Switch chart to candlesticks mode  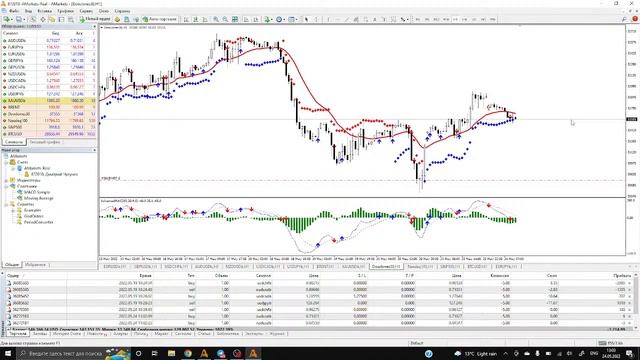tap(196, 19)
